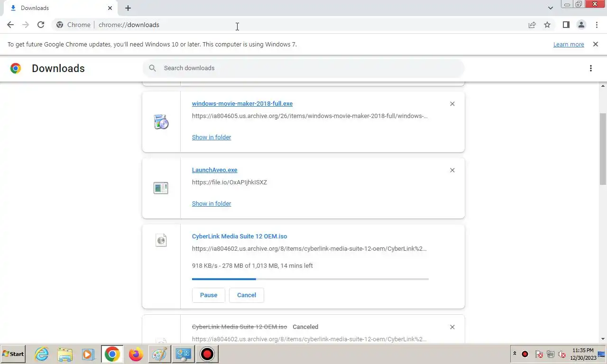Launch Internet Explorer from taskbar
Image resolution: width=607 pixels, height=364 pixels.
click(x=42, y=354)
